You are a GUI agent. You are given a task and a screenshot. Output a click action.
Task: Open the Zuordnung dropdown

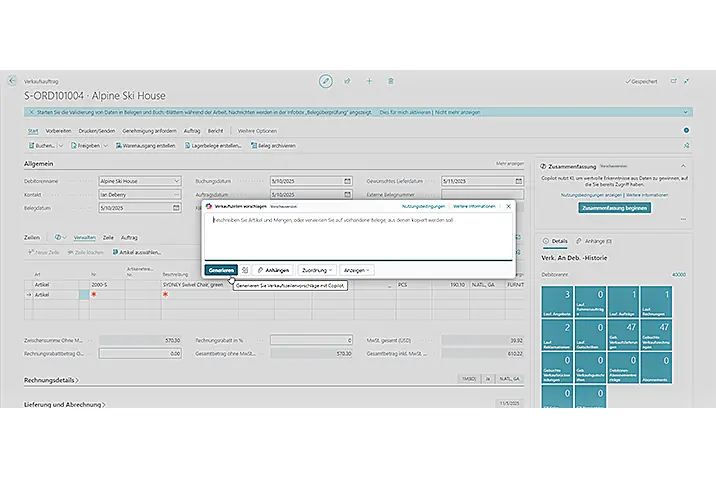coord(316,270)
